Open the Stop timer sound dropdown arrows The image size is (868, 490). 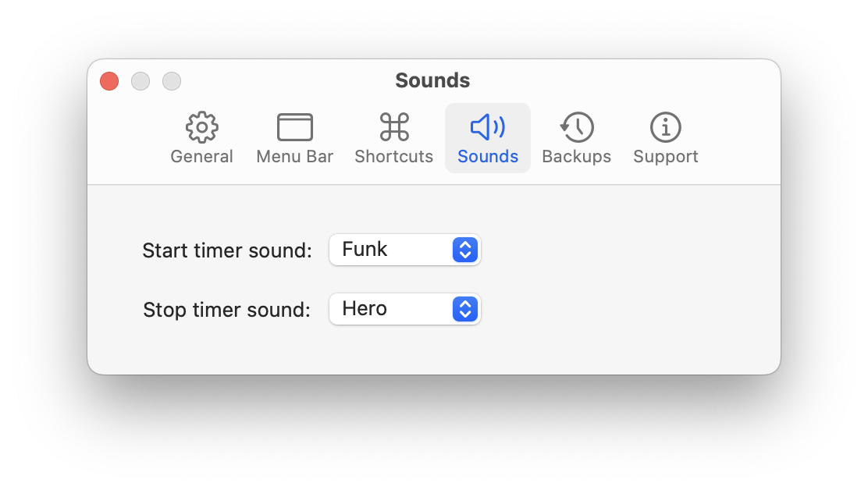(465, 309)
